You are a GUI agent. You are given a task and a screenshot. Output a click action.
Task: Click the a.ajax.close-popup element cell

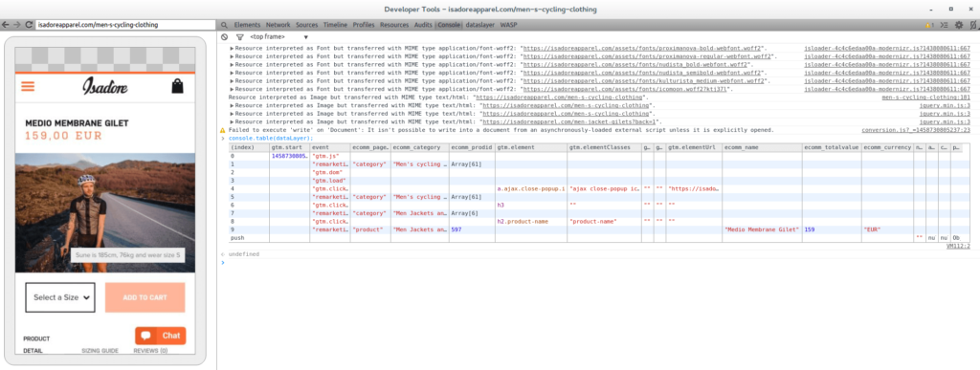(530, 188)
